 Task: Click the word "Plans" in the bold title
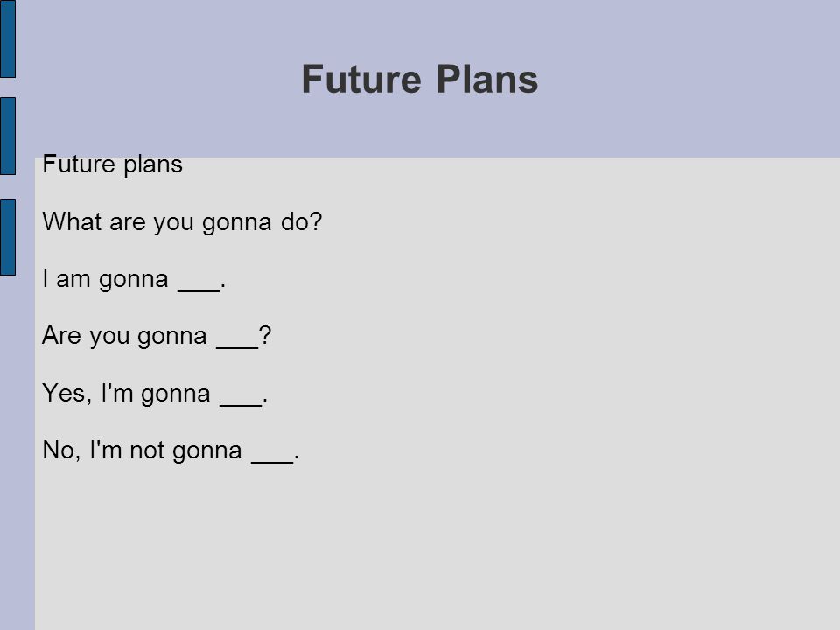(487, 80)
